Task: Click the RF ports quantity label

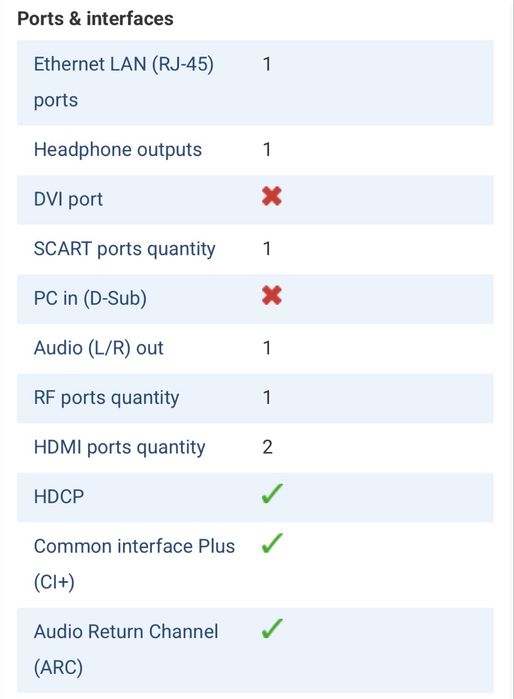Action: point(106,398)
